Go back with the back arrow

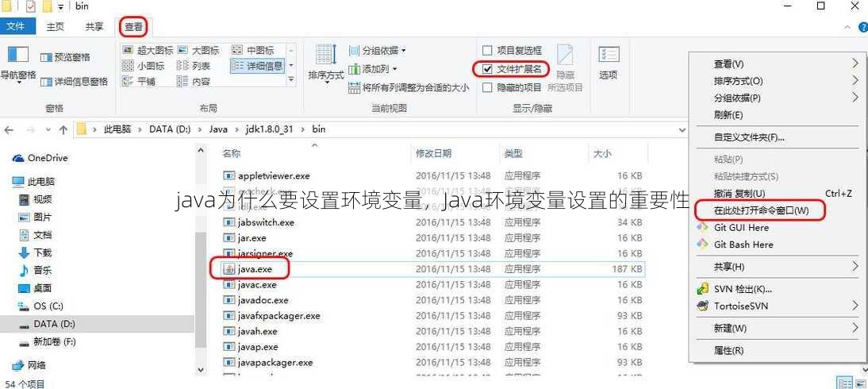(x=8, y=129)
